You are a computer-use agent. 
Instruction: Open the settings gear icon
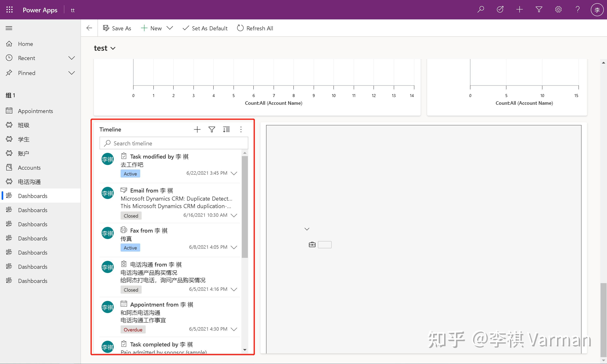[558, 10]
